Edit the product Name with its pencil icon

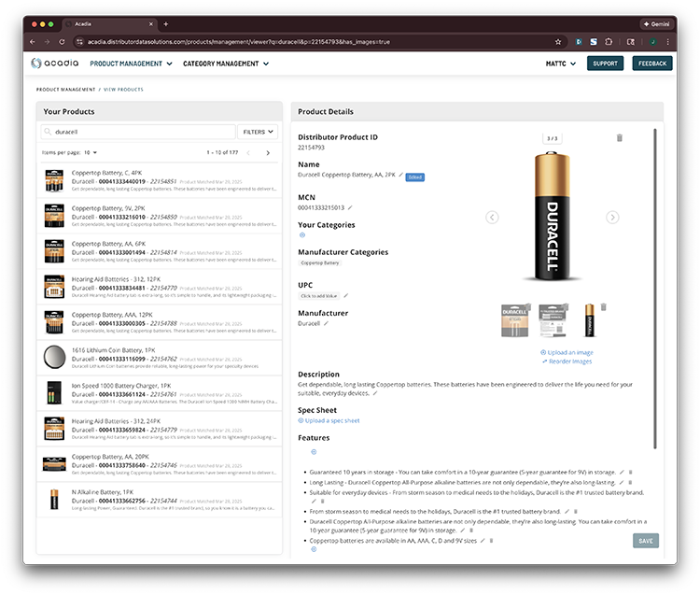point(401,175)
